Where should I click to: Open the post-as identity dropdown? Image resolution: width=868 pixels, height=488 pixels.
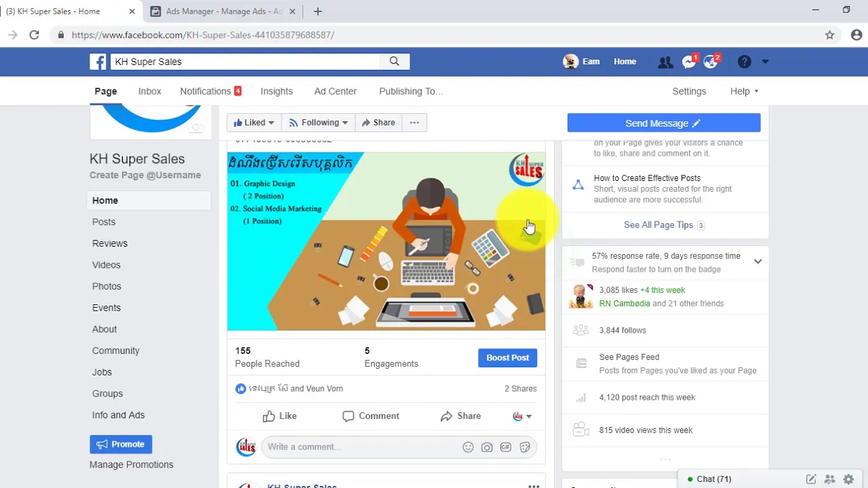point(522,416)
